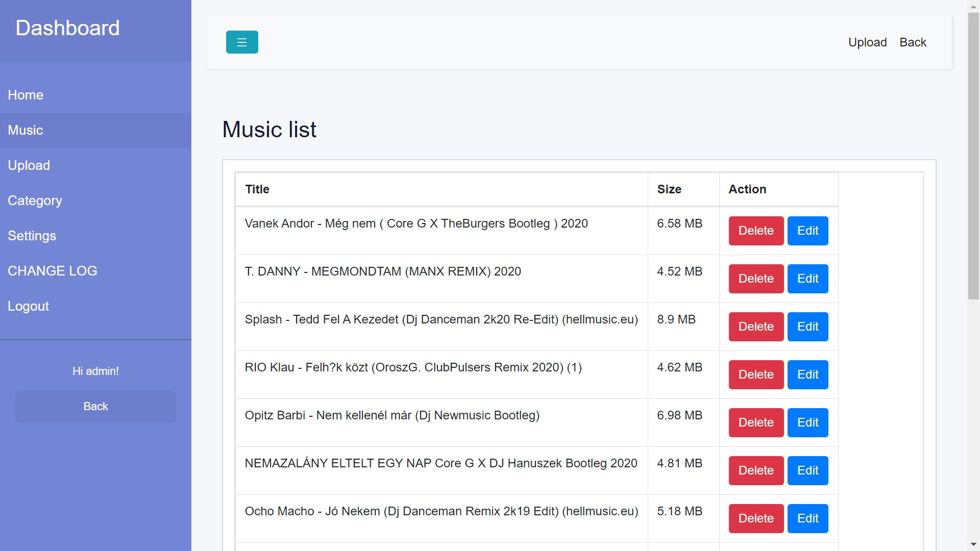Open Settings from the sidebar
The image size is (980, 551).
coord(32,236)
